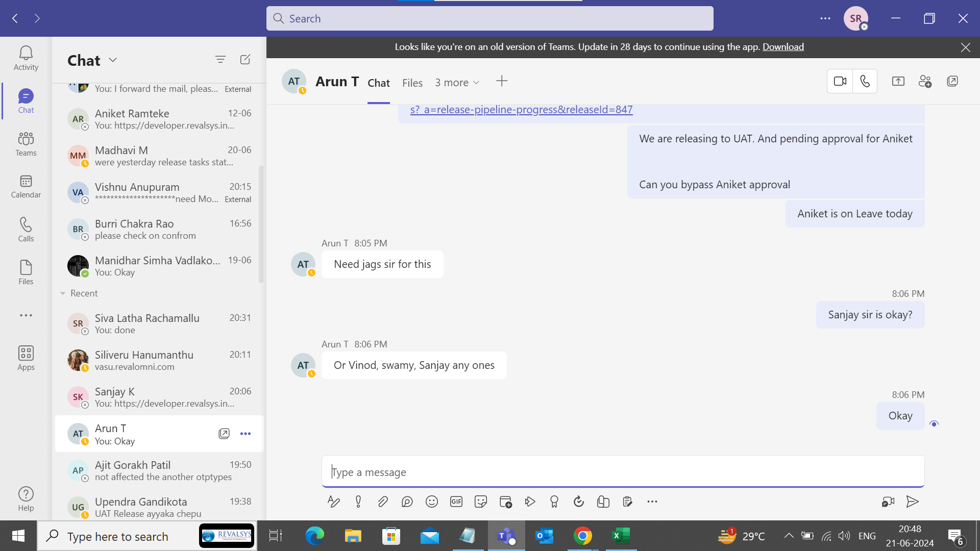Collapse the Recent chats section

pos(63,293)
